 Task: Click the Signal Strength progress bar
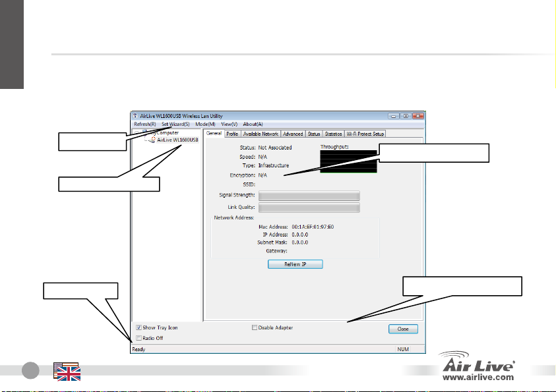[309, 195]
